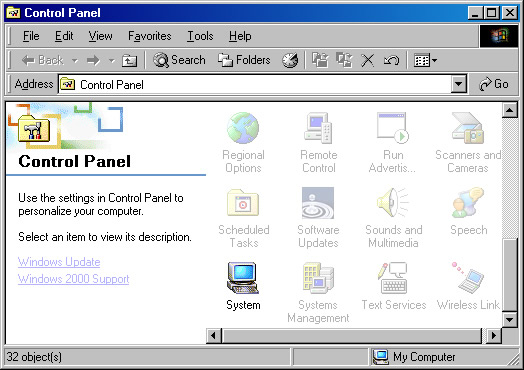The image size is (524, 370).
Task: Click the Forward arrow toolbar button
Action: pos(93,60)
